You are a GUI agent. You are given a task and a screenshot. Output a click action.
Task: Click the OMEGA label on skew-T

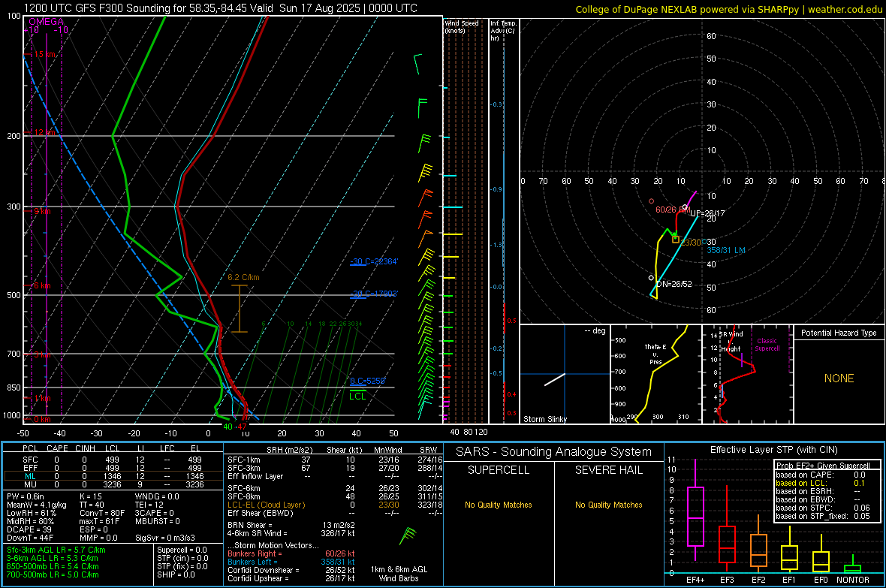click(x=46, y=22)
